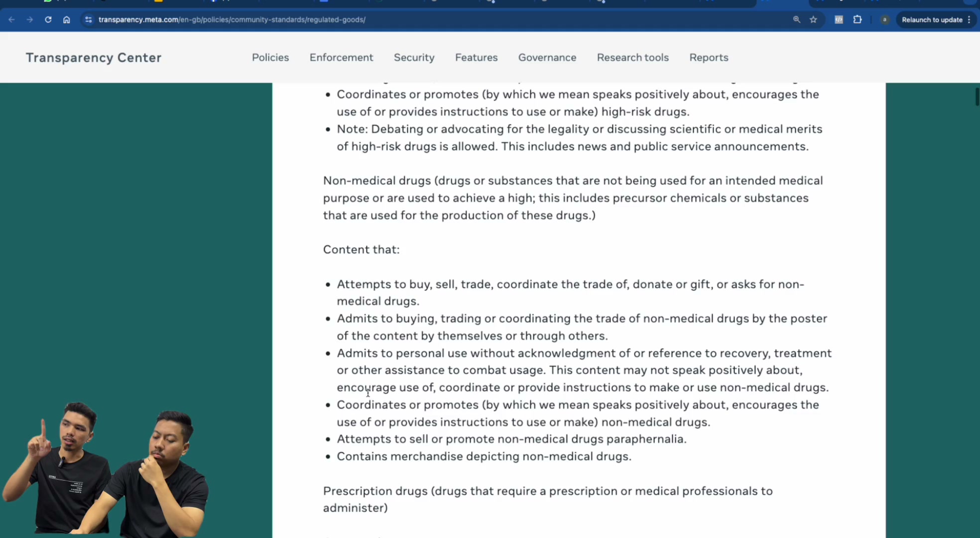Open the Enforcement menu
980x538 pixels.
[341, 57]
